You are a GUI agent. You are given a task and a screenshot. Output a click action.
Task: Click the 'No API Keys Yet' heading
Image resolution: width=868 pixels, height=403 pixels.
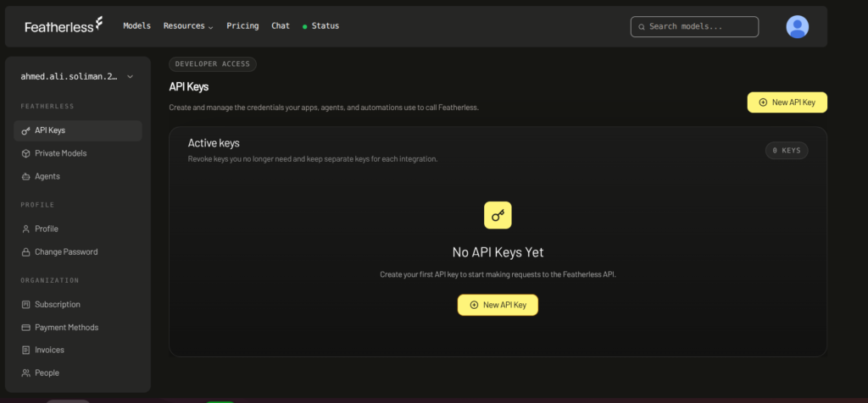click(x=498, y=252)
